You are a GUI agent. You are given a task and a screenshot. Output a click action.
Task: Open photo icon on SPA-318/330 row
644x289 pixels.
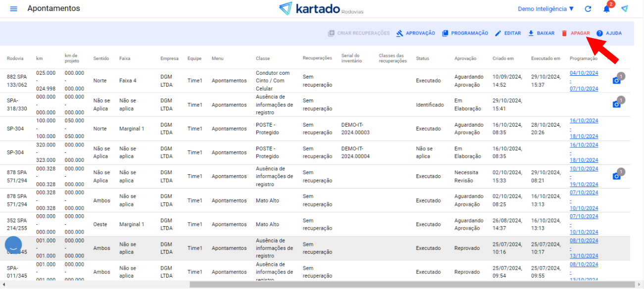point(616,104)
